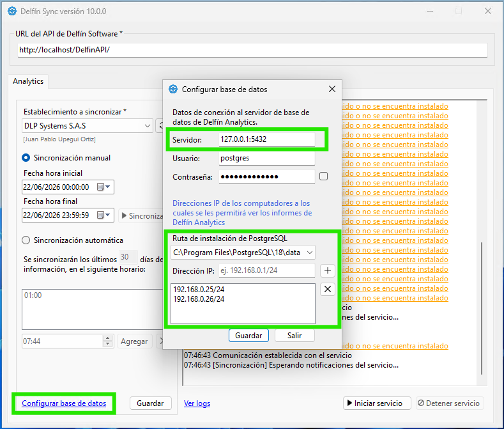Click the Sincronizar button
This screenshot has height=429, width=504.
141,215
